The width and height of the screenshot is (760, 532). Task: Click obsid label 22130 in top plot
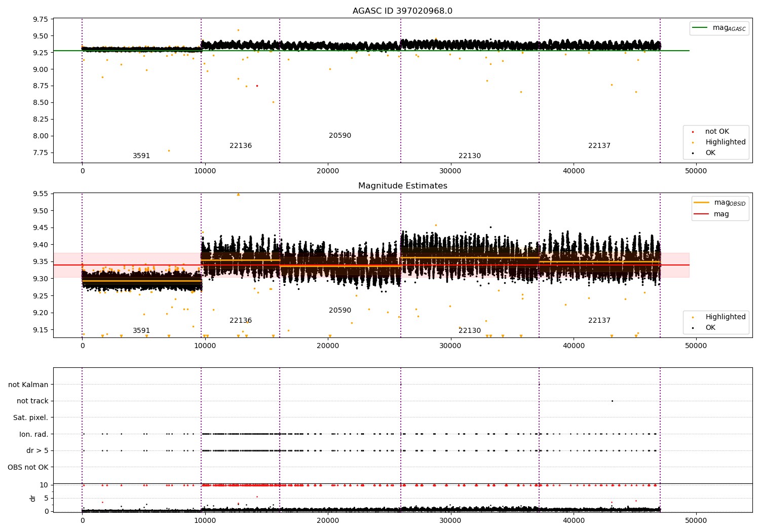470,156
